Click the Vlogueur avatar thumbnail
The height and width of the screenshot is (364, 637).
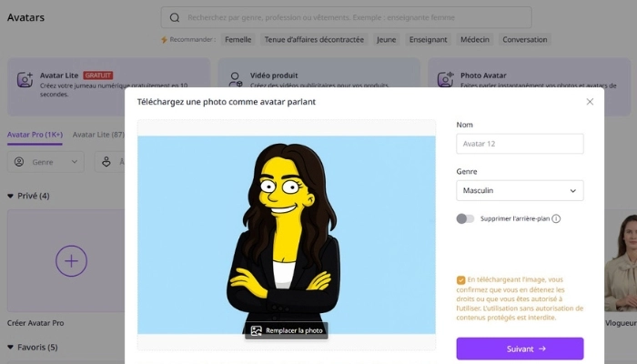(x=621, y=261)
